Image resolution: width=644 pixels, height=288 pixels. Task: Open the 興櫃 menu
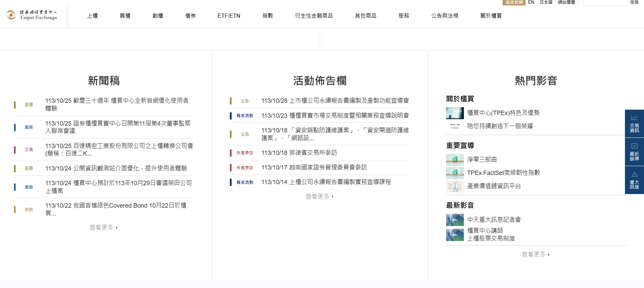(x=125, y=16)
